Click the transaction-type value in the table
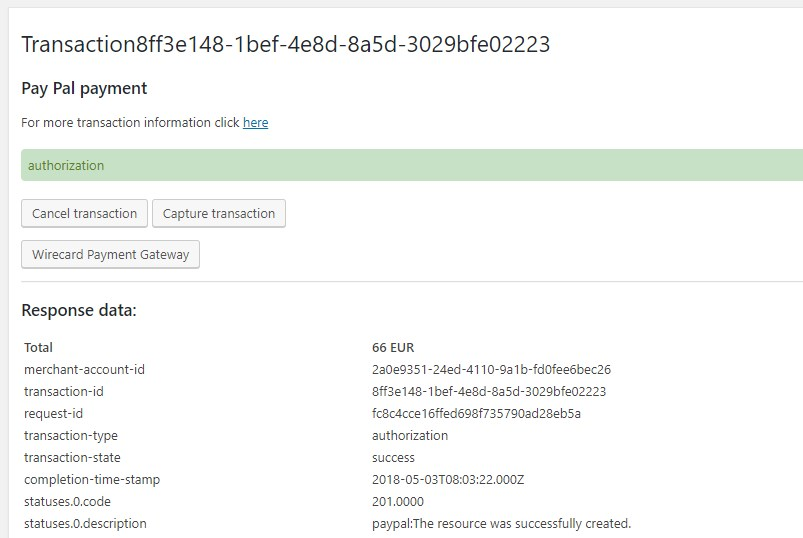This screenshot has width=803, height=538. pyautogui.click(x=410, y=435)
